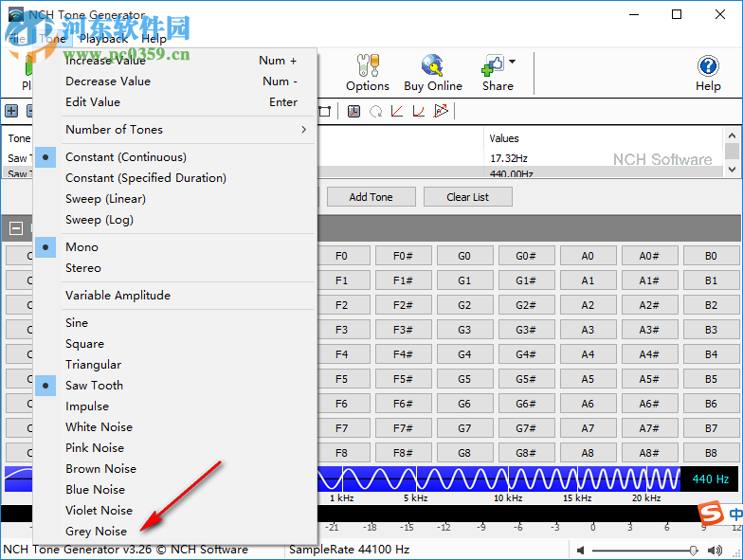
Task: Choose the Sine waveform option
Action: pyautogui.click(x=77, y=323)
